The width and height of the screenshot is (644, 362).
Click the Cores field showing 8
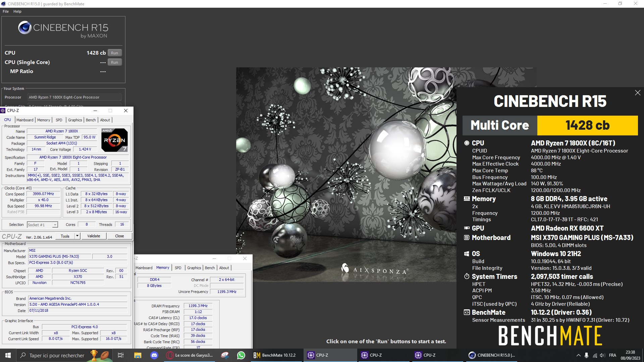pos(87,225)
